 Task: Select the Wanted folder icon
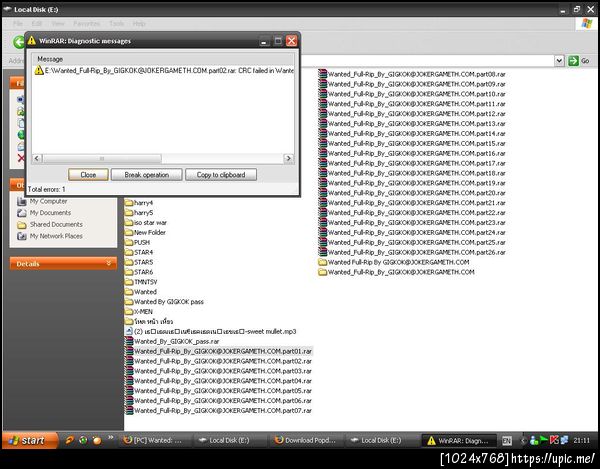point(129,292)
